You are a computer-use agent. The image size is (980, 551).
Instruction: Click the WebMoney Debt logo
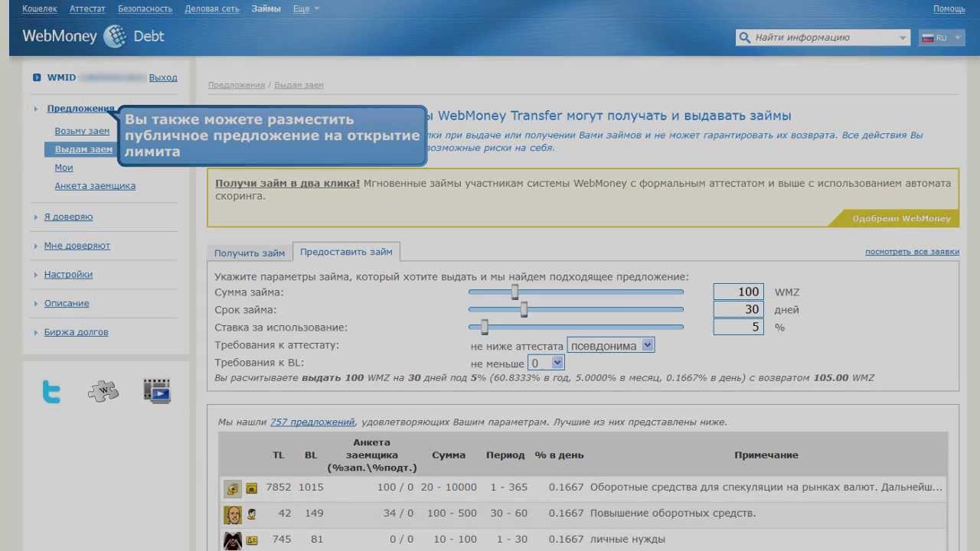coord(93,36)
